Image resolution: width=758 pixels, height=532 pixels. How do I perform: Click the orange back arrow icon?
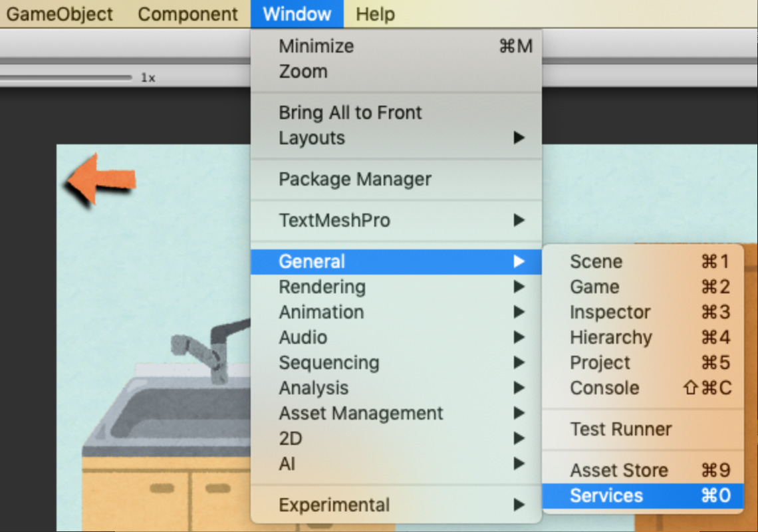pyautogui.click(x=100, y=180)
